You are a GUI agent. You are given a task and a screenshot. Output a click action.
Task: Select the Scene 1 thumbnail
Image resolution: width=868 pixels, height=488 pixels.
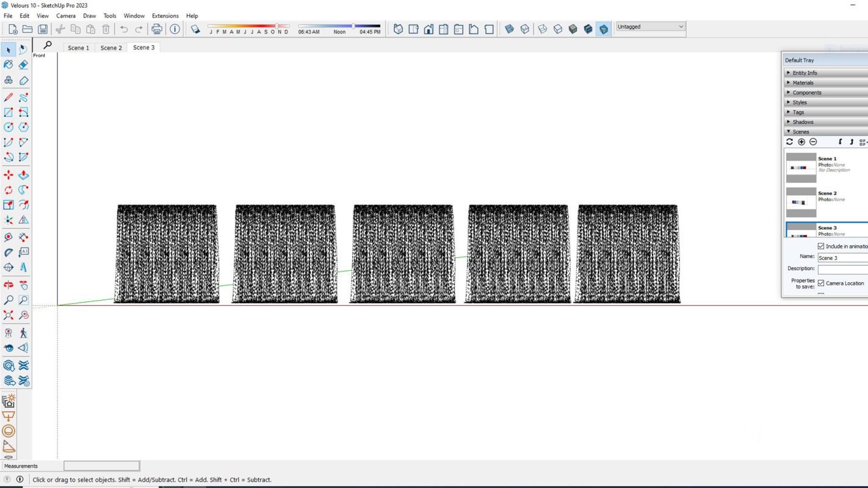coord(801,167)
